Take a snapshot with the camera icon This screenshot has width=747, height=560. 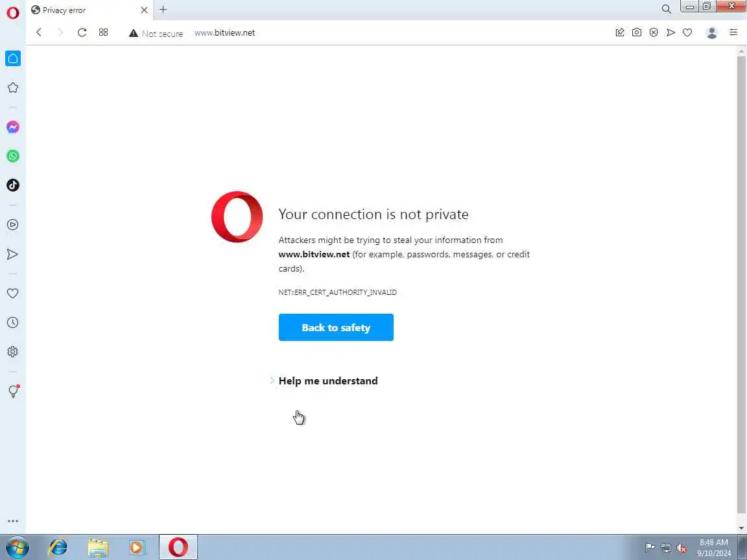pos(637,32)
